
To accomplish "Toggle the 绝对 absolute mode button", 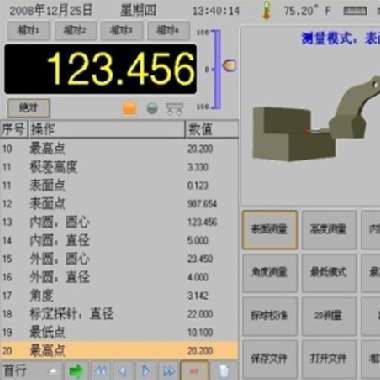I will 29,108.
